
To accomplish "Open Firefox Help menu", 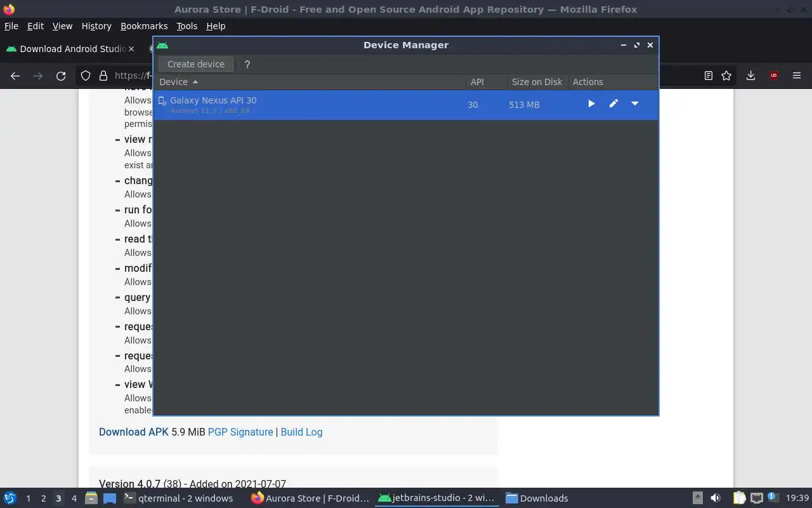I will (216, 26).
